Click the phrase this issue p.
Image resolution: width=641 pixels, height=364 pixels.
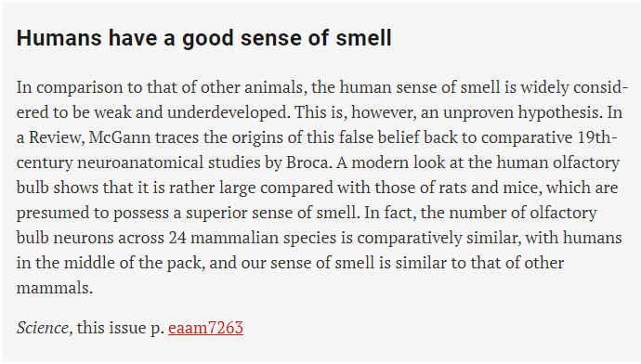tap(120, 328)
